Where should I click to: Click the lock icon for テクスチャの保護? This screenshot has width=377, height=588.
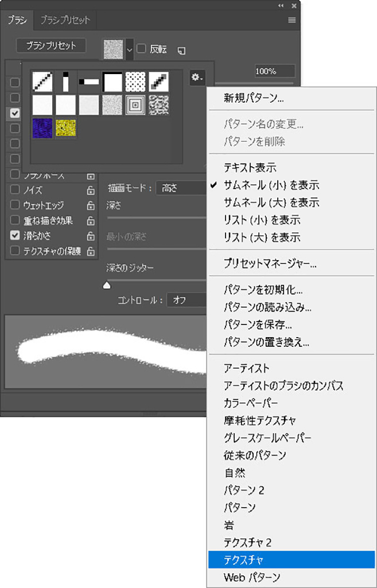coord(91,251)
